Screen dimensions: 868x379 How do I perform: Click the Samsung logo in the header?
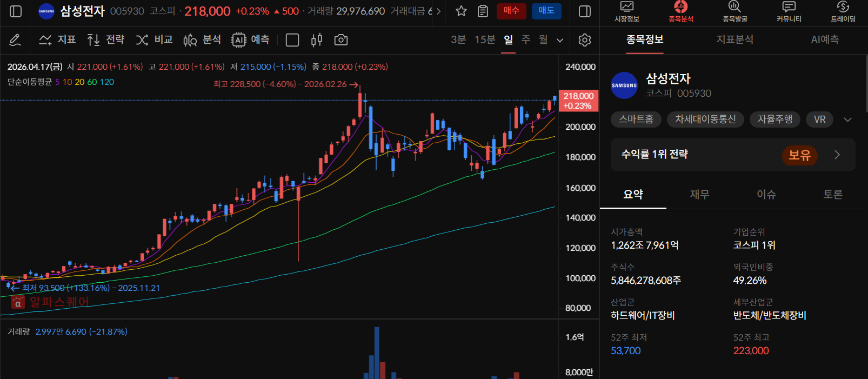tap(46, 11)
